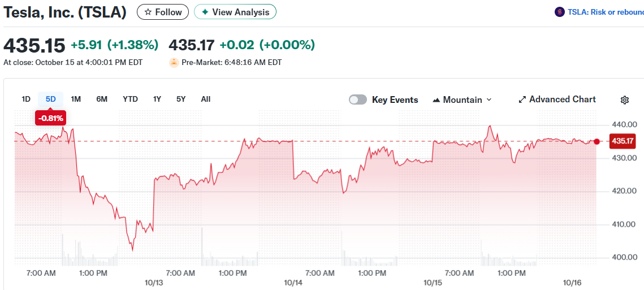Viewport: 644px width, 290px height.
Task: Open the Advanced Chart link
Action: pyautogui.click(x=562, y=99)
